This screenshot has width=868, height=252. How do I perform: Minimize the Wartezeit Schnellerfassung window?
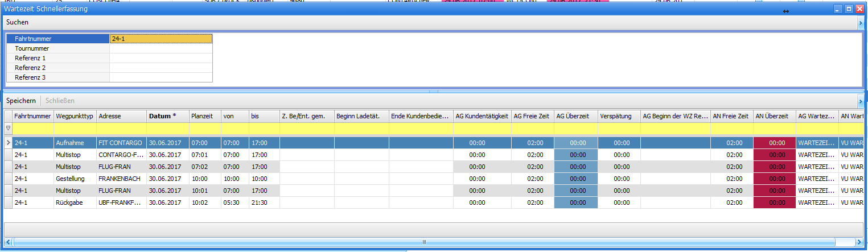838,9
